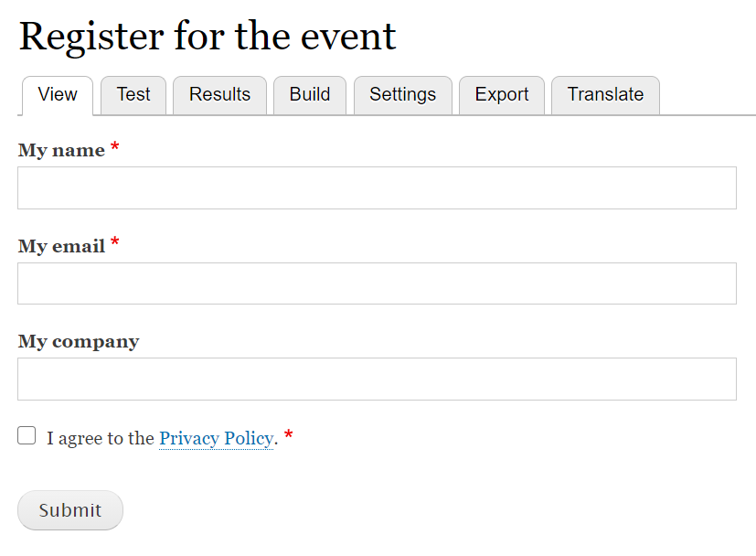
Task: Click the Register for the event heading
Action: 208,37
